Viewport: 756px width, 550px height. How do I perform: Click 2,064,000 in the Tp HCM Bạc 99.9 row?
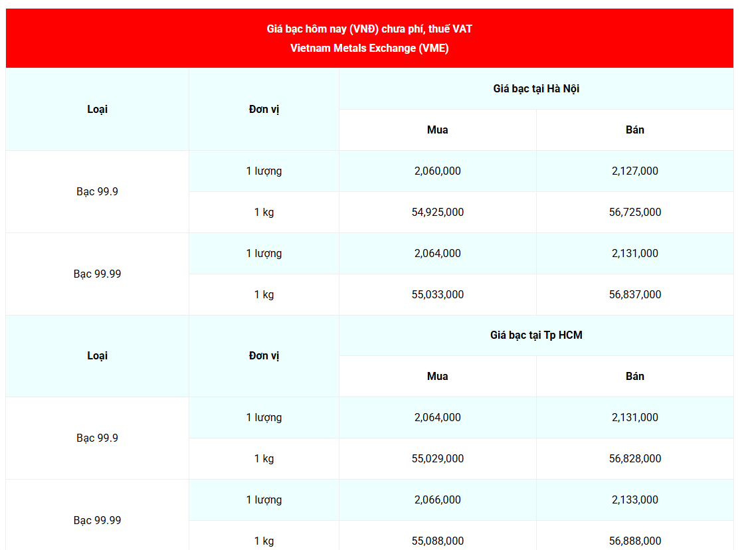437,417
